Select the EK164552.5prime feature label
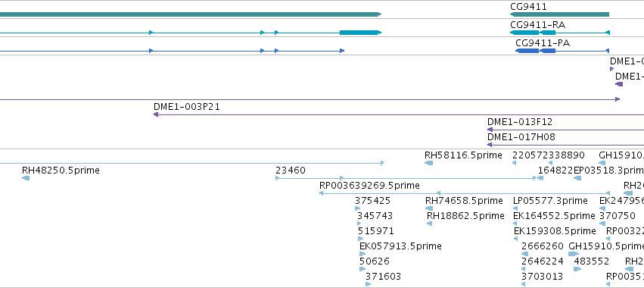 (x=554, y=216)
